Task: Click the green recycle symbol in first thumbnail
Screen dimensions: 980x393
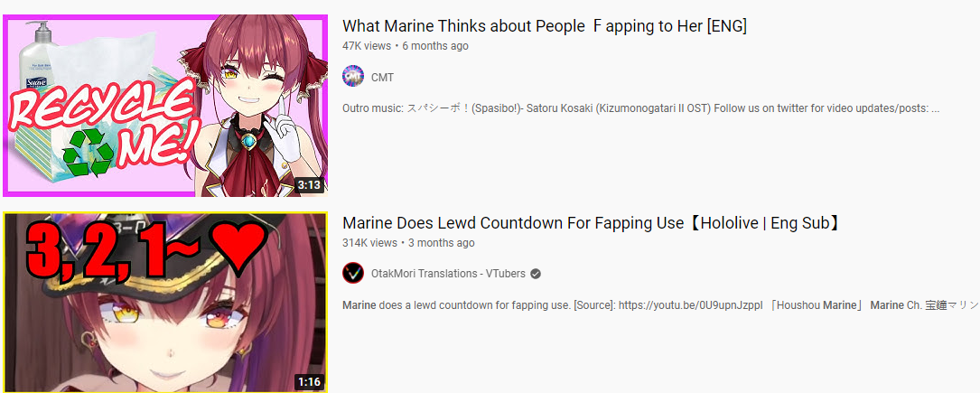Action: pos(89,153)
